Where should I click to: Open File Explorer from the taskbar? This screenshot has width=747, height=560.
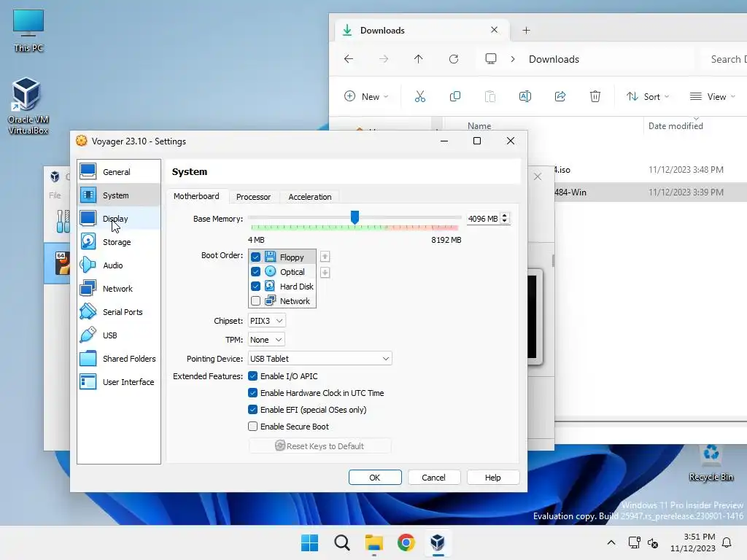coord(374,542)
